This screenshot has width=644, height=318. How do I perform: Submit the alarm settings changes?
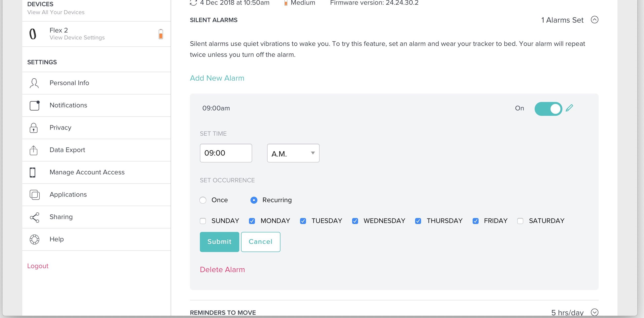coord(219,242)
